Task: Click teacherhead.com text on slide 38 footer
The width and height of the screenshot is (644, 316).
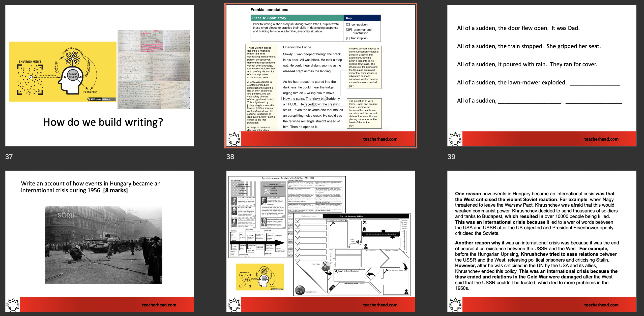Action: point(380,139)
